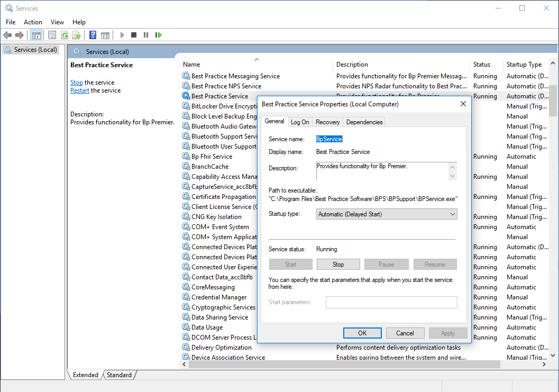559x392 pixels.
Task: Switch to the Dependencies tab
Action: [x=364, y=122]
